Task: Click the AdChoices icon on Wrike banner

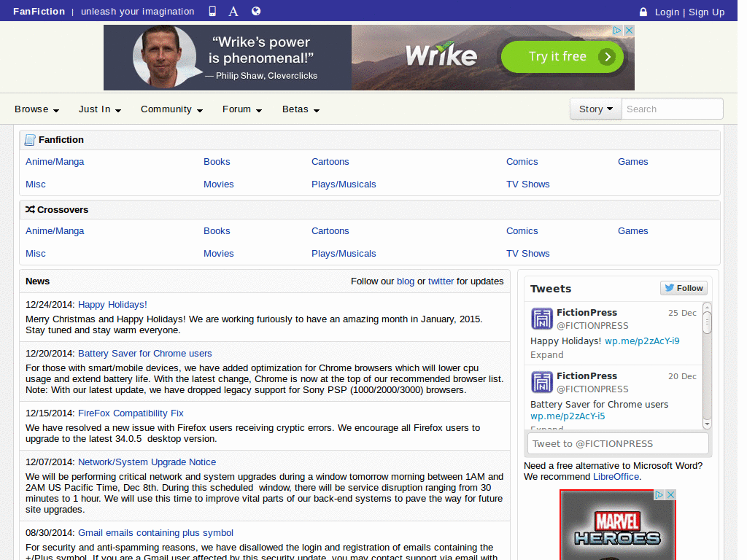Action: (x=617, y=30)
